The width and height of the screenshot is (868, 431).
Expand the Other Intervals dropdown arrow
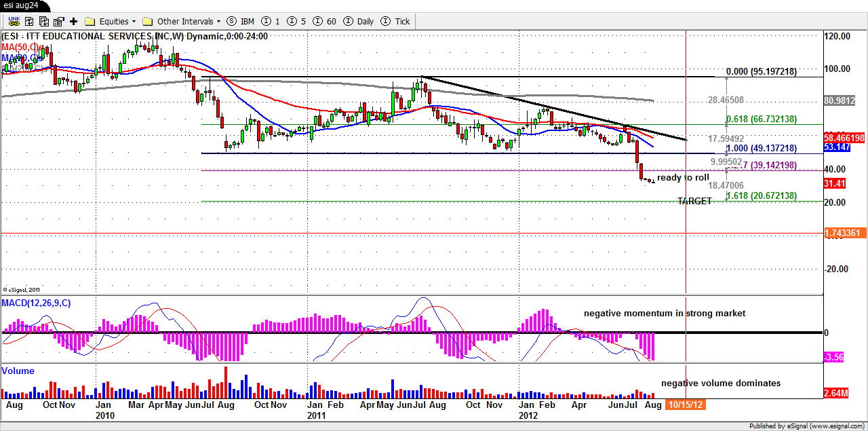(x=219, y=22)
